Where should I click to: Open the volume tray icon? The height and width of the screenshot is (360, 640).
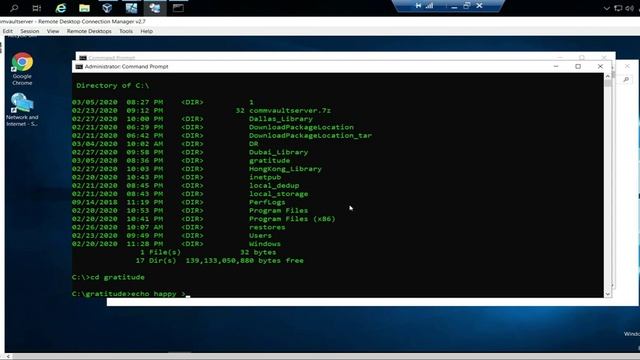[x=629, y=8]
